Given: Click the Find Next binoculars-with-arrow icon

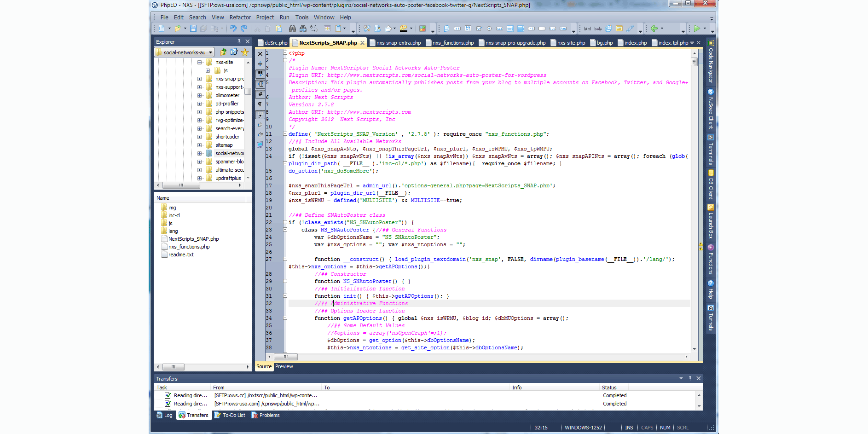Looking at the screenshot, I should [x=303, y=29].
